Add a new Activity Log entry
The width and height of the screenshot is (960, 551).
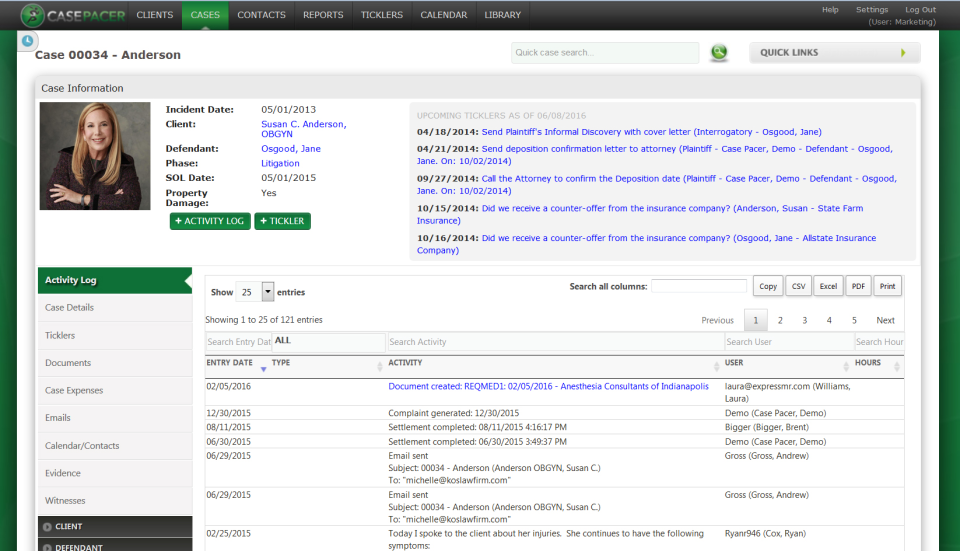coord(210,221)
